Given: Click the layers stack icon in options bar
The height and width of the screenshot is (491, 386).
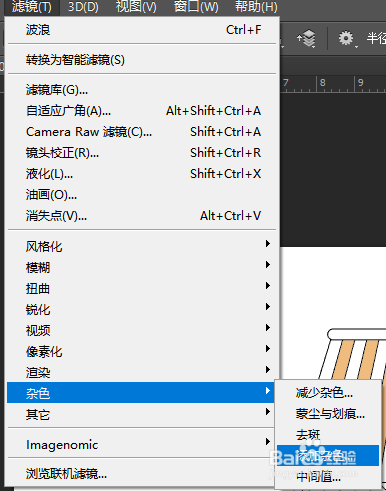Looking at the screenshot, I should click(x=307, y=38).
